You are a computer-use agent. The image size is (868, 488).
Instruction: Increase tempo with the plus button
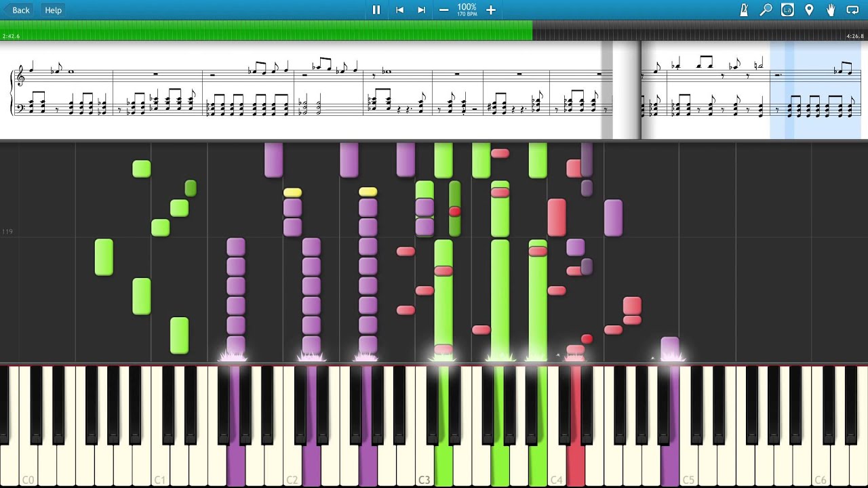click(x=491, y=10)
